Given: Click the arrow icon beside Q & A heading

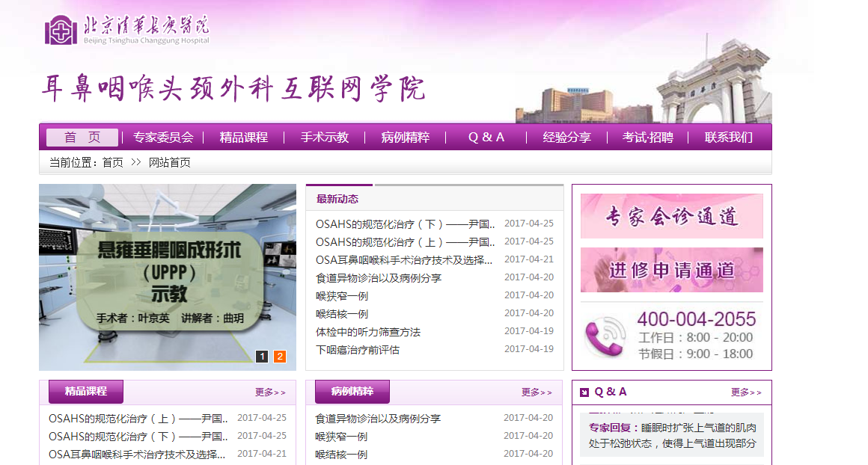Looking at the screenshot, I should click(584, 392).
